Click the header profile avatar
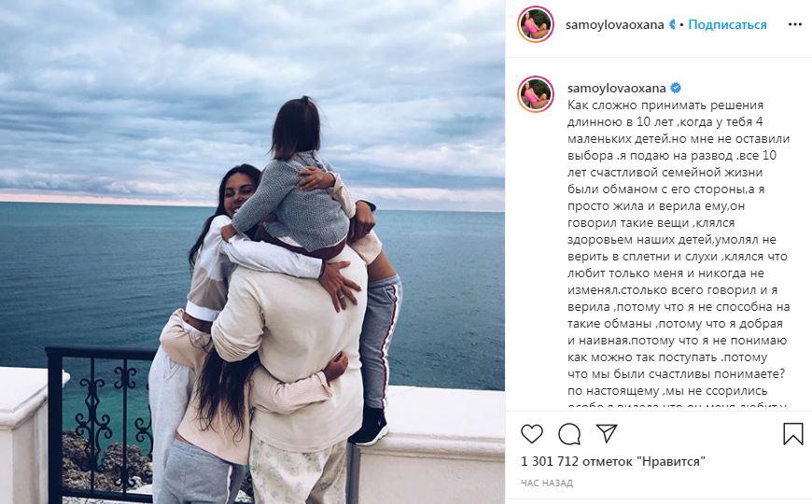 pyautogui.click(x=536, y=24)
